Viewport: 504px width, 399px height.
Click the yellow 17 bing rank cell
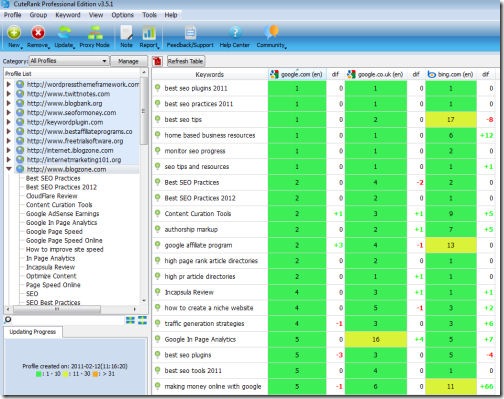pos(451,119)
